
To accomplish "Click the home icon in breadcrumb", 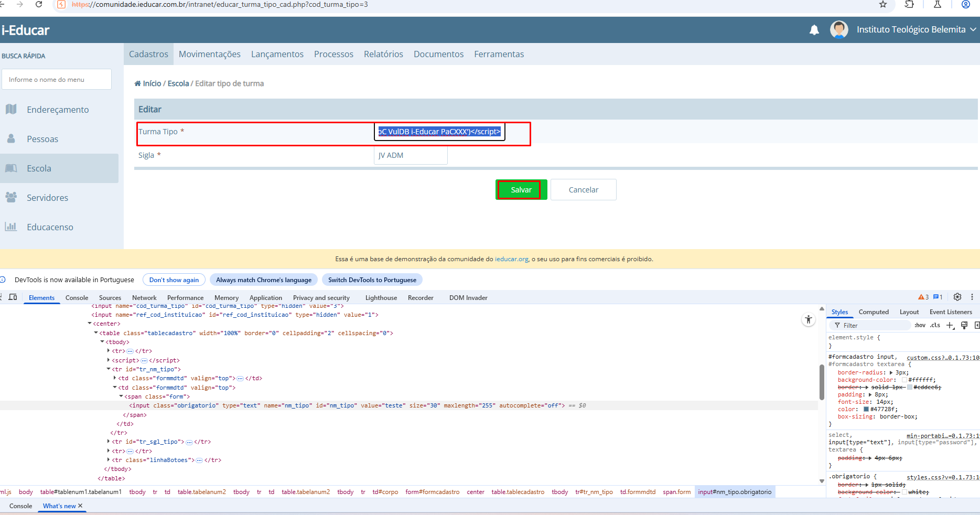I will [137, 83].
